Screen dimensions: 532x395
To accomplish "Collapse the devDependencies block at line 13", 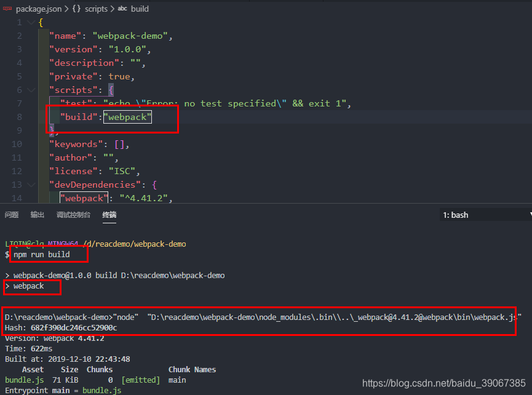I will (31, 185).
